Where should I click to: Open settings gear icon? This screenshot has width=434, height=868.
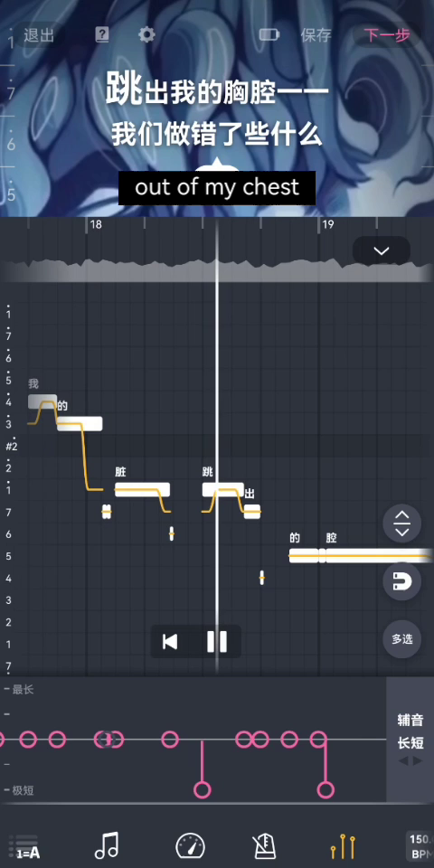146,35
